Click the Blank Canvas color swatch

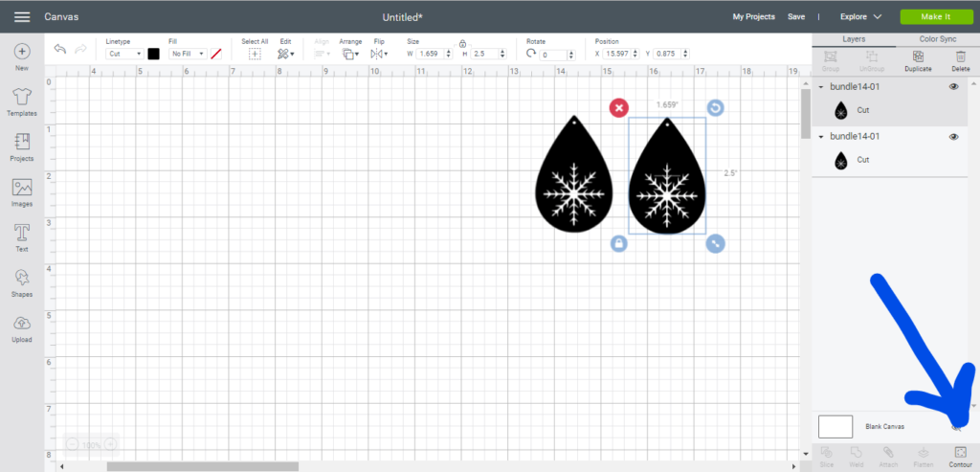pyautogui.click(x=835, y=426)
